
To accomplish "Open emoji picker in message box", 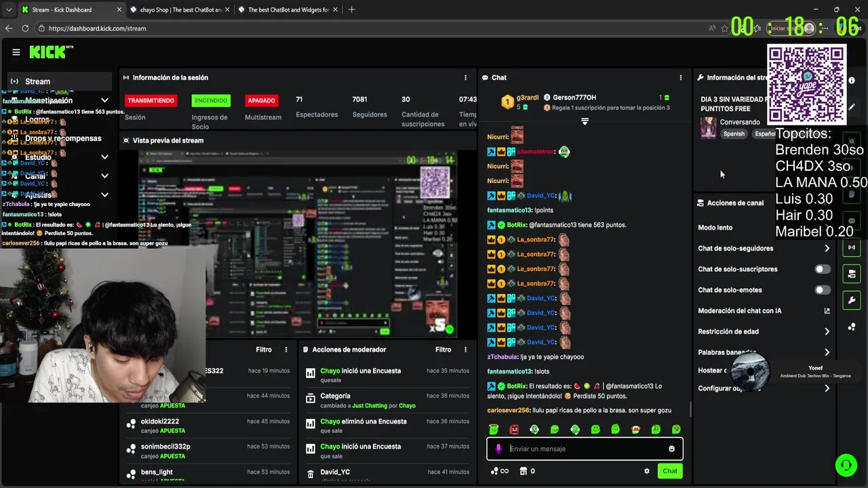I will [672, 449].
